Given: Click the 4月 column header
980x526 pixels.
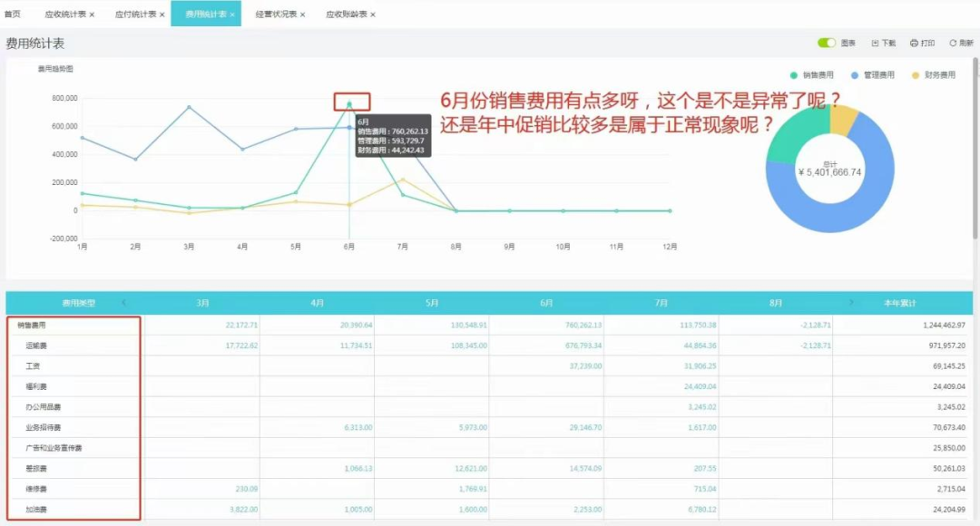Looking at the screenshot, I should pos(317,303).
